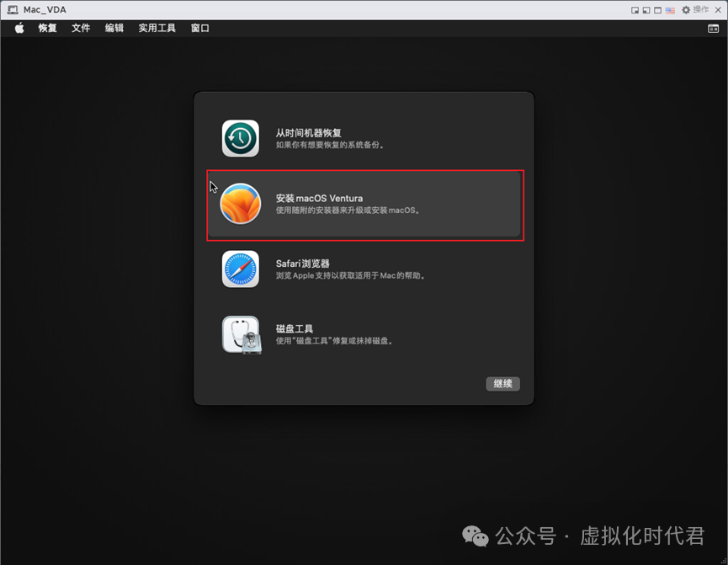Select 磁盘工具 option title
Screen dimensions: 728x565
tap(295, 329)
